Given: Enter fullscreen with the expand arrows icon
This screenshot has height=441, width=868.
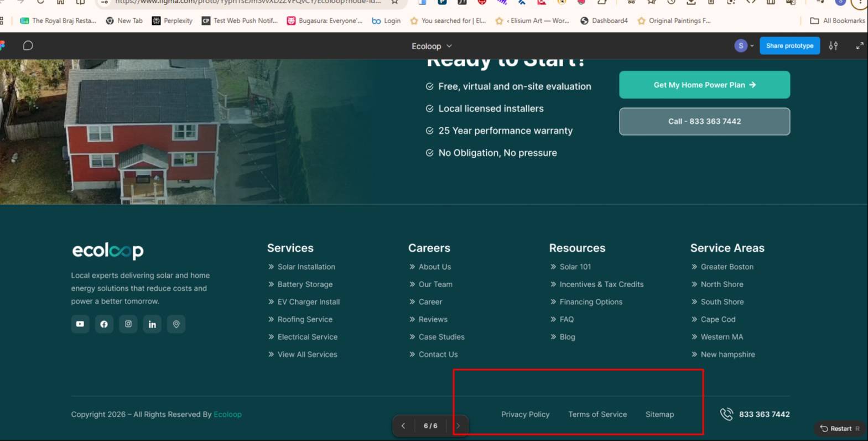Looking at the screenshot, I should [x=860, y=46].
